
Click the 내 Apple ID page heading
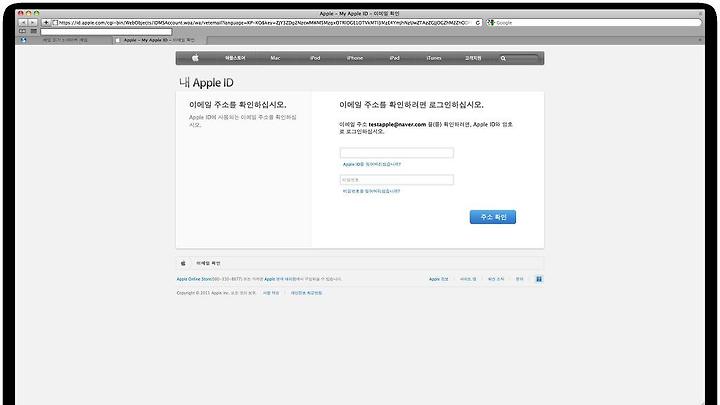pos(206,83)
